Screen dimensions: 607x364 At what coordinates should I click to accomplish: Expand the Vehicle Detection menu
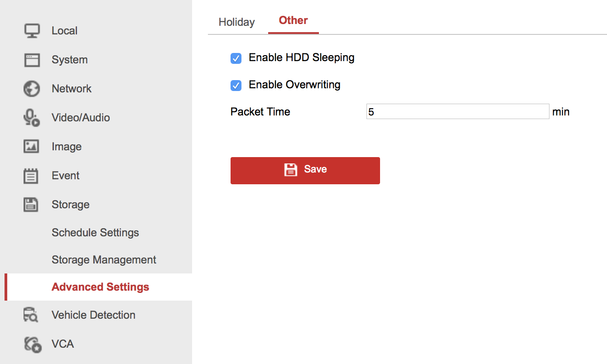(x=93, y=315)
